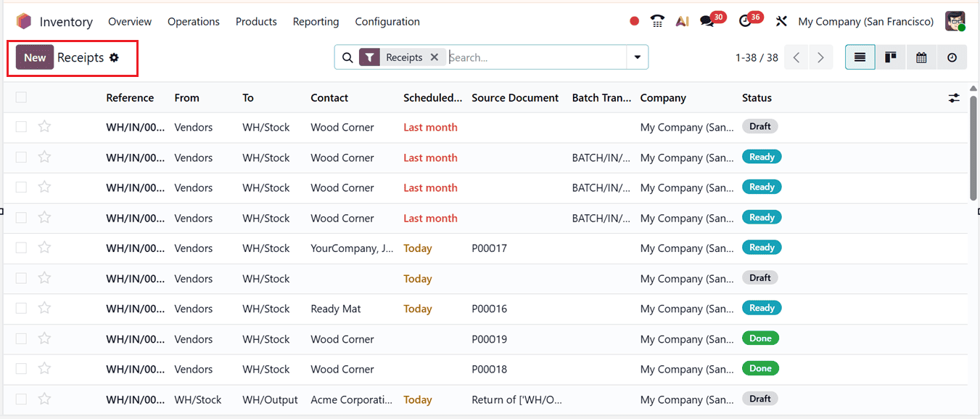Expand the search filter dropdown
This screenshot has height=419, width=980.
[638, 57]
